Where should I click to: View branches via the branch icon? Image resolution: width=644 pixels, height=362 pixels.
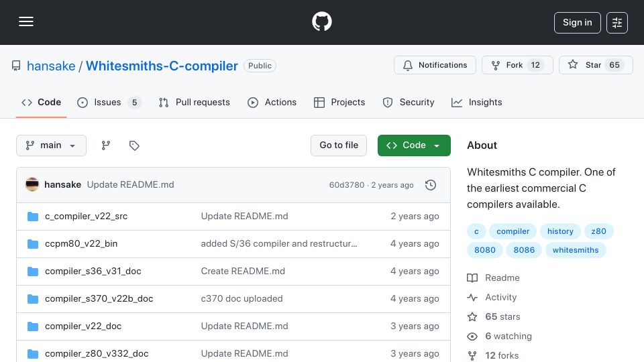[106, 145]
